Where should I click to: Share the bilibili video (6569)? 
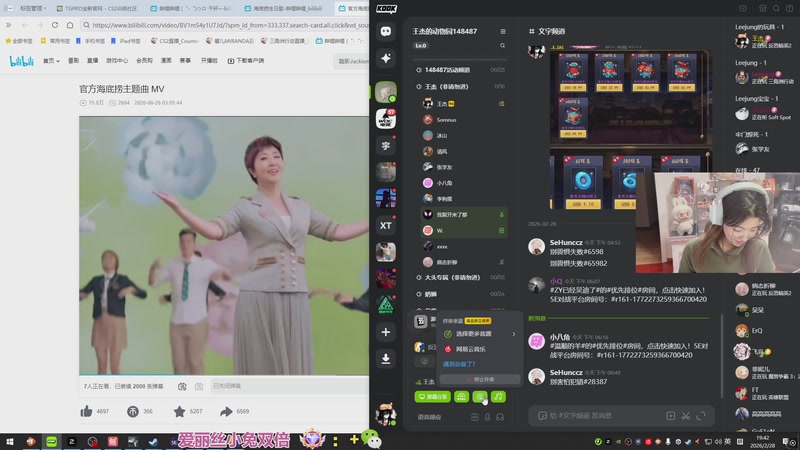tap(235, 411)
